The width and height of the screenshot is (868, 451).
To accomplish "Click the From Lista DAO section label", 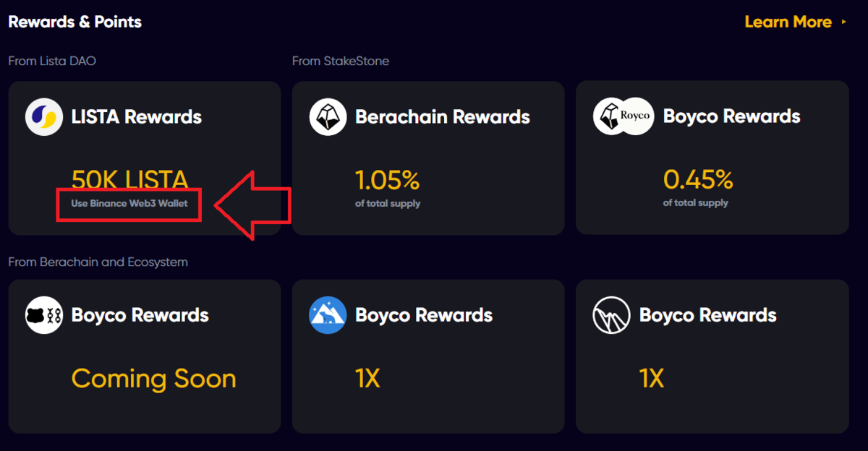I will coord(52,61).
